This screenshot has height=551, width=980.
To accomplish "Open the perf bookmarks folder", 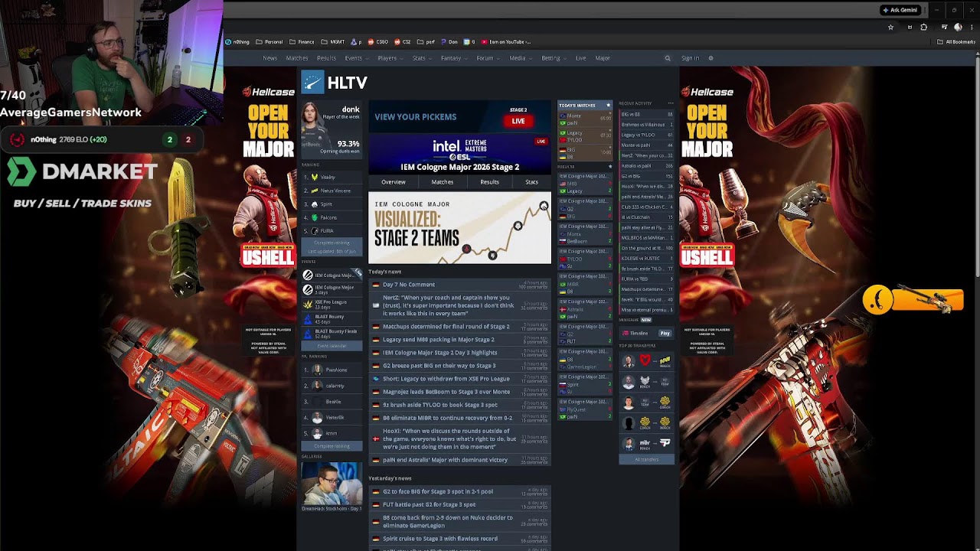I will click(x=426, y=42).
